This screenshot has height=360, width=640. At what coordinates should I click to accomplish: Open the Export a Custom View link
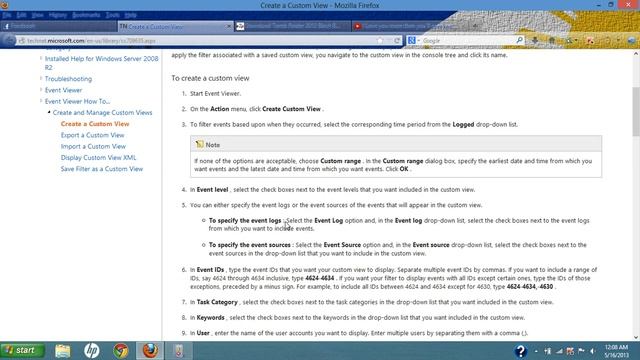(x=92, y=135)
